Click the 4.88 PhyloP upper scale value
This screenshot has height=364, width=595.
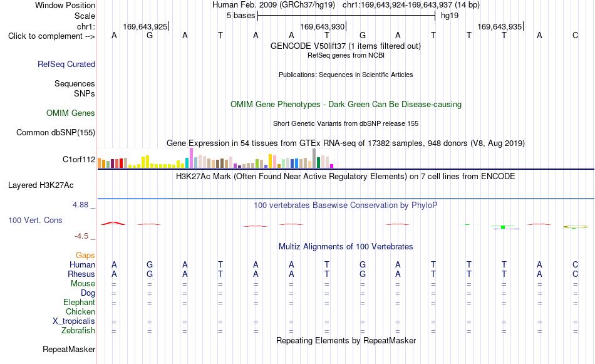point(80,205)
